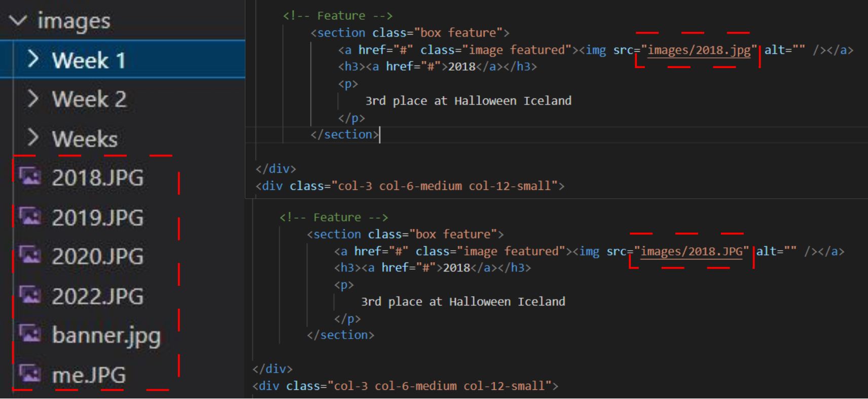Open the 2018.JPG file name
This screenshot has width=868, height=399.
pyautogui.click(x=98, y=178)
